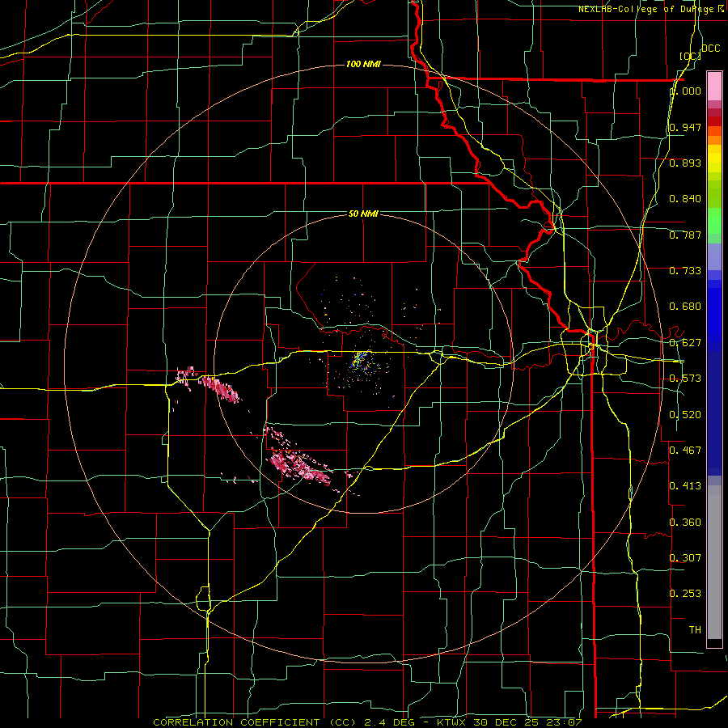Image resolution: width=728 pixels, height=728 pixels.
Task: Click the 0.360 legend value
Action: [x=685, y=523]
